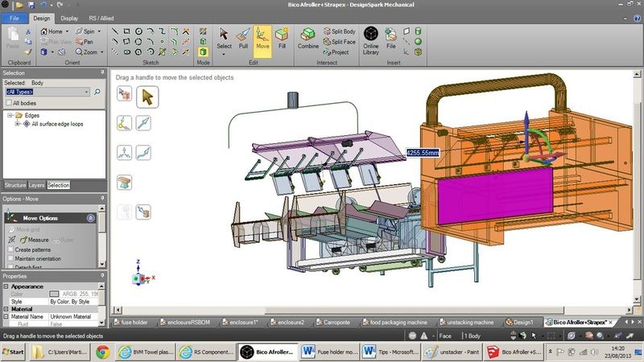Check the Create patterns option
644x362 pixels.
click(9, 249)
